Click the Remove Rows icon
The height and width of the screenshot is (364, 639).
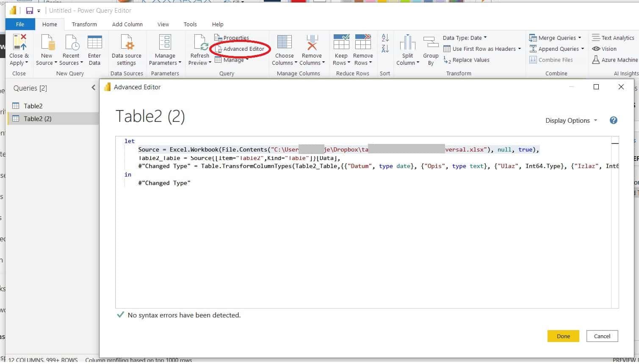point(363,42)
